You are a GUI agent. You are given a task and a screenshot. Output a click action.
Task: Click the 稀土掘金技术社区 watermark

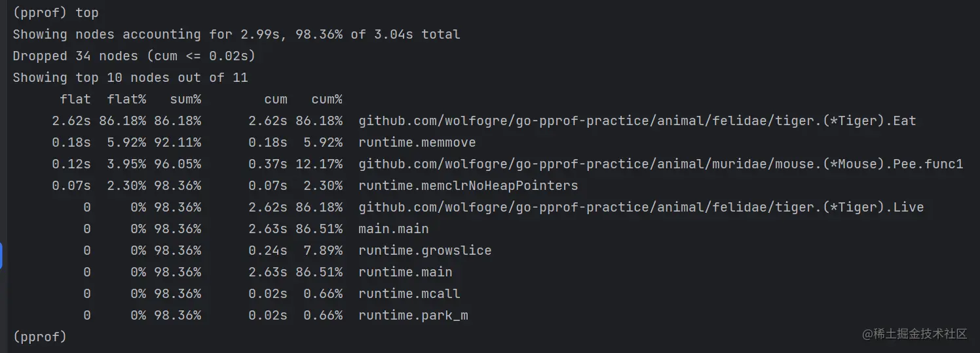tap(914, 334)
